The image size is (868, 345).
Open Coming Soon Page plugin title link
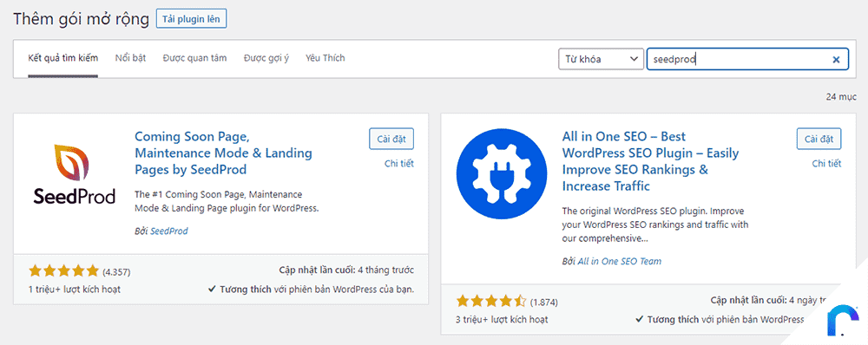(224, 153)
